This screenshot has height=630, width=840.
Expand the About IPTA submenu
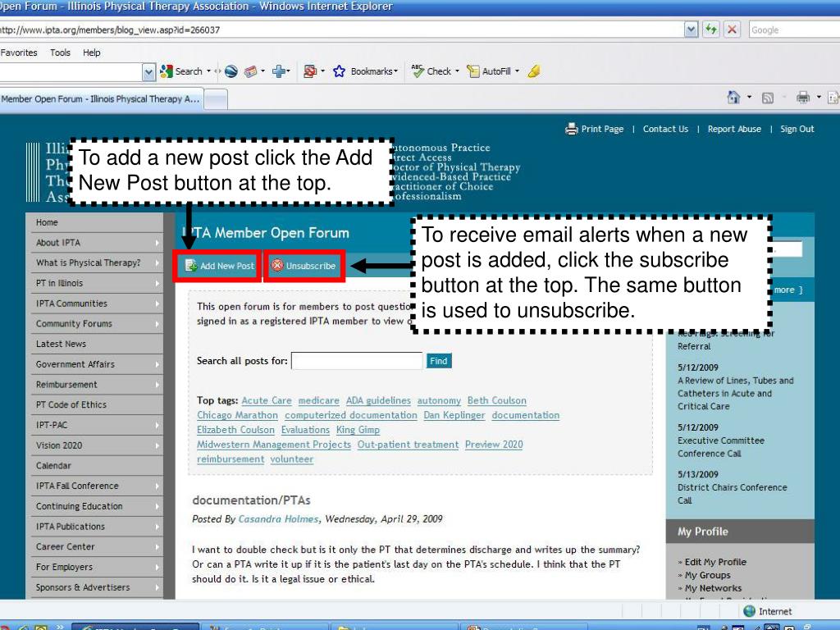point(157,243)
